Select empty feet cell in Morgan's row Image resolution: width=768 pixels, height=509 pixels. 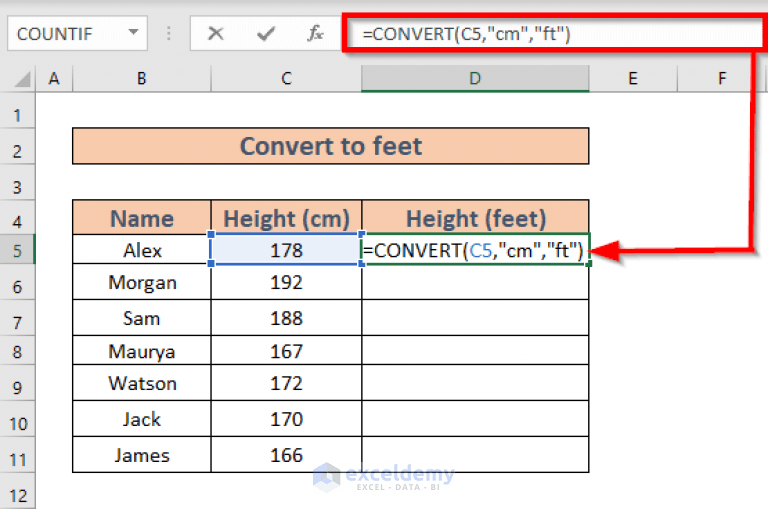tap(475, 283)
